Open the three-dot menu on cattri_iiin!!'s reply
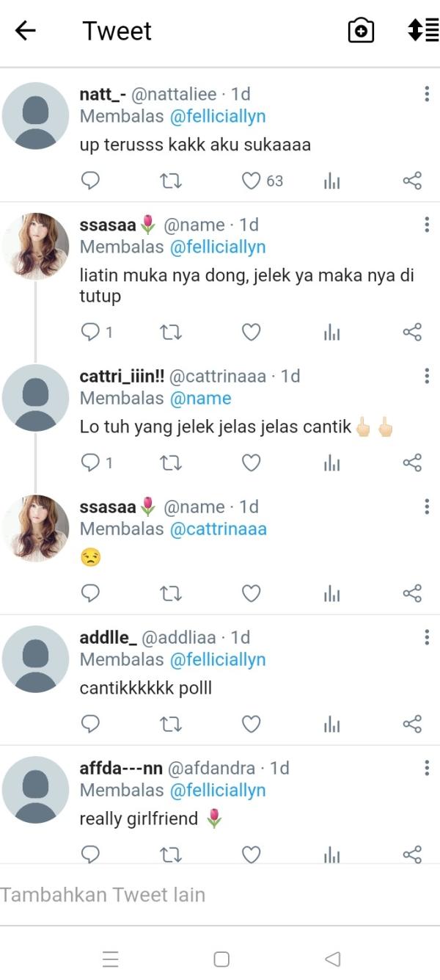The image size is (440, 980). (x=426, y=376)
